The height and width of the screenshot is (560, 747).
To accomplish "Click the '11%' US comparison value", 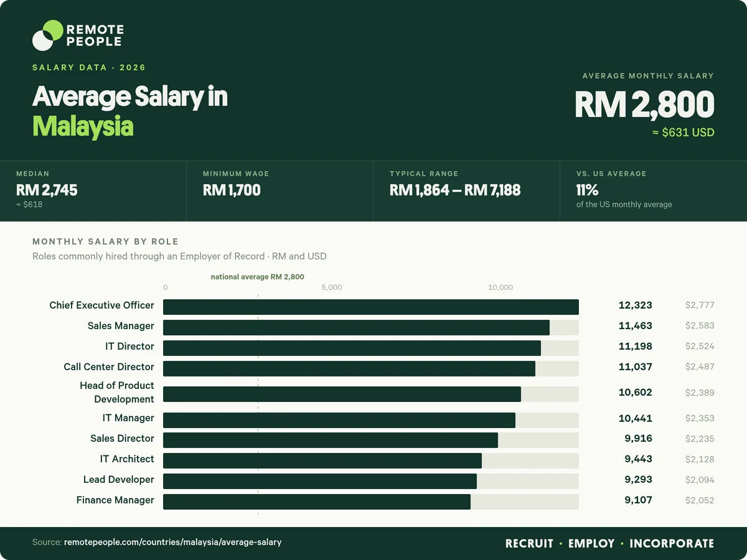I will [x=587, y=190].
